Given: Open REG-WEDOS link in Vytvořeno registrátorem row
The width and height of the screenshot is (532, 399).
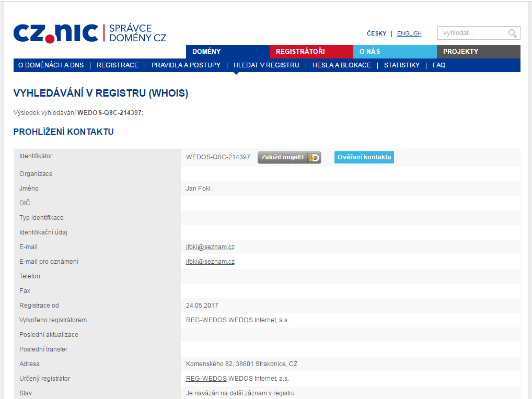Looking at the screenshot, I should tap(206, 320).
